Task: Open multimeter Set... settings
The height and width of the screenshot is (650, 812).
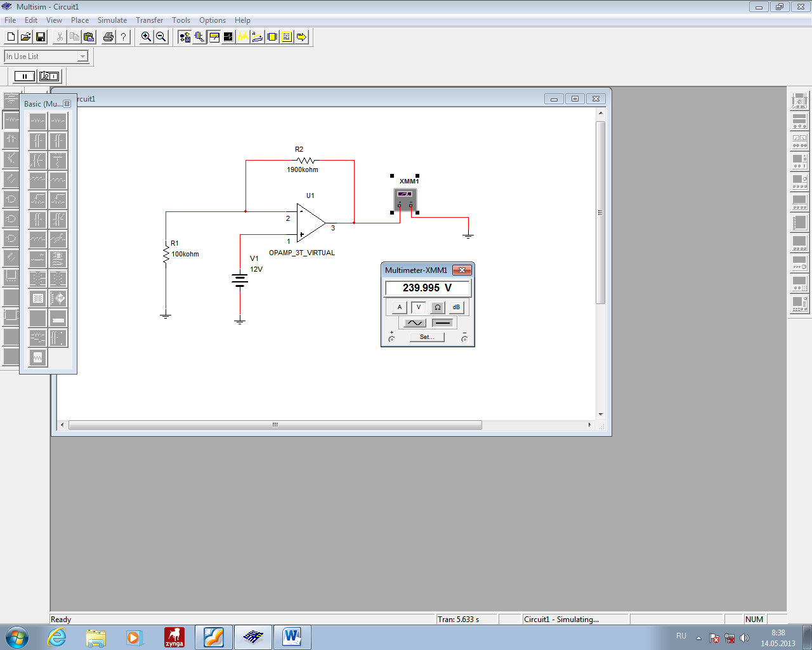Action: (x=427, y=337)
